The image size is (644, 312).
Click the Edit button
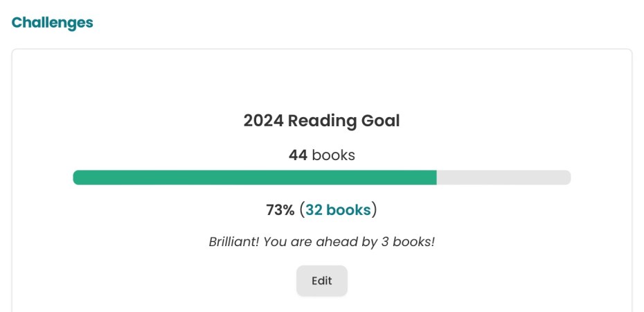pyautogui.click(x=322, y=281)
